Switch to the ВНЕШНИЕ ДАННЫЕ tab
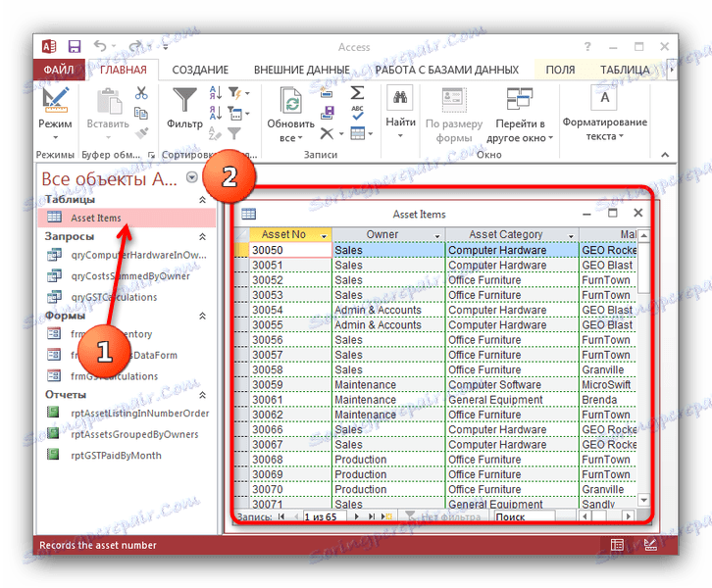The image size is (712, 588). 302,70
